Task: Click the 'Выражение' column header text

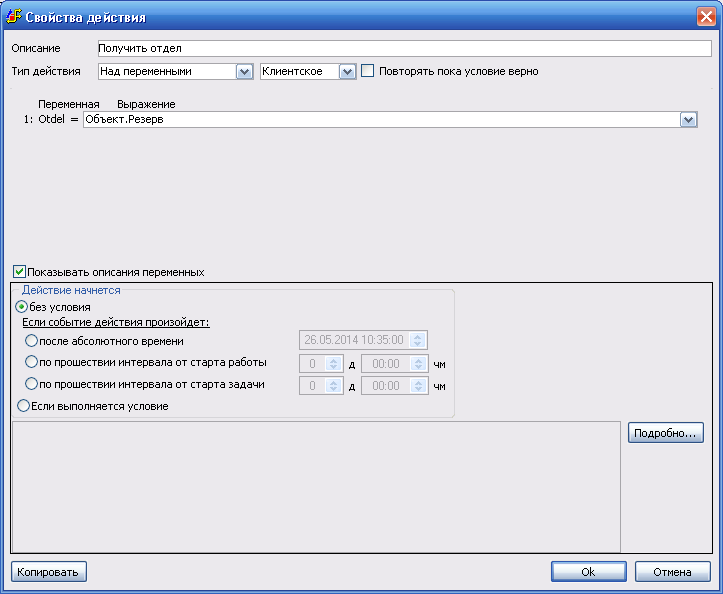Action: (x=146, y=104)
